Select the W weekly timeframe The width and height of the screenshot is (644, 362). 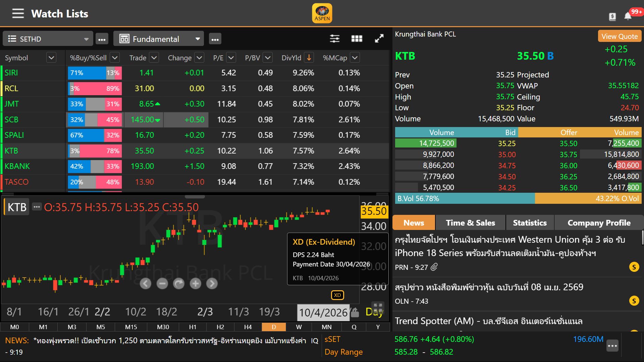pos(299,327)
